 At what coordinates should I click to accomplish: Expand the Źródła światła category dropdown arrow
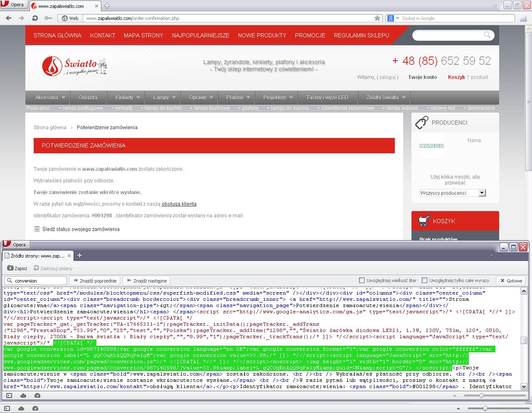[403, 98]
